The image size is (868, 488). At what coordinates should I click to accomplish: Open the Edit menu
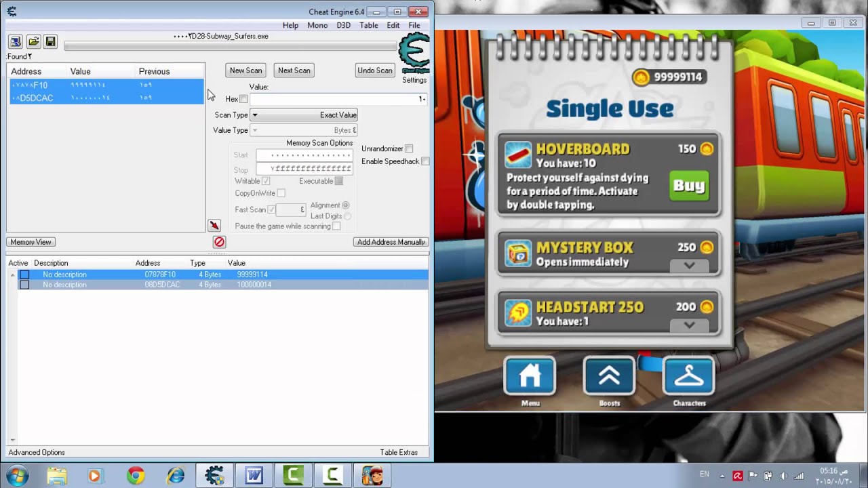coord(393,25)
